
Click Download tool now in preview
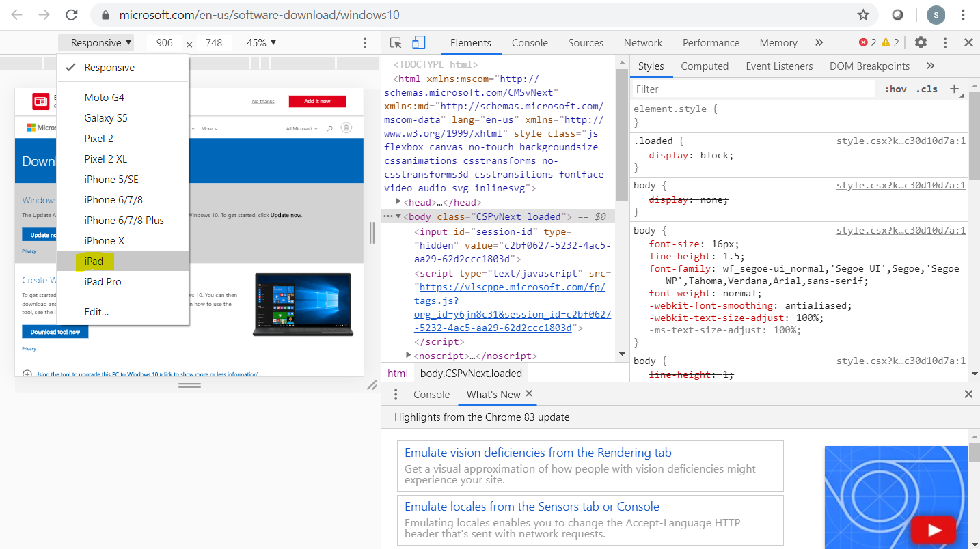point(55,332)
